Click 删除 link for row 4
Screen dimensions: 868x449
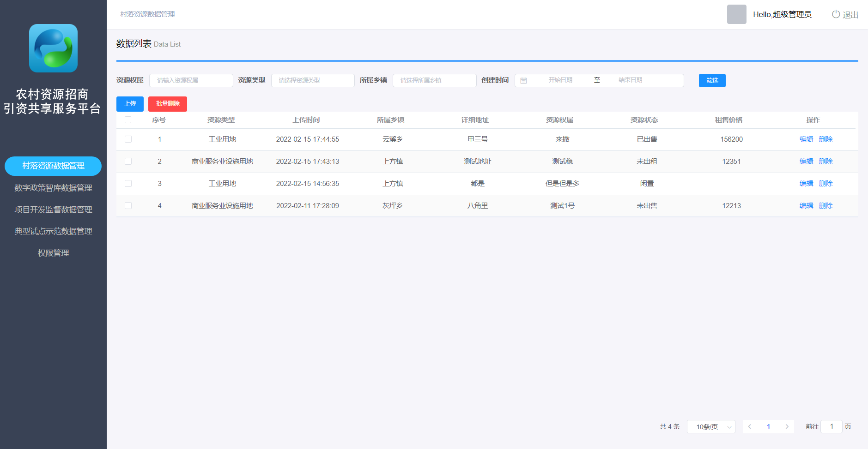click(826, 206)
